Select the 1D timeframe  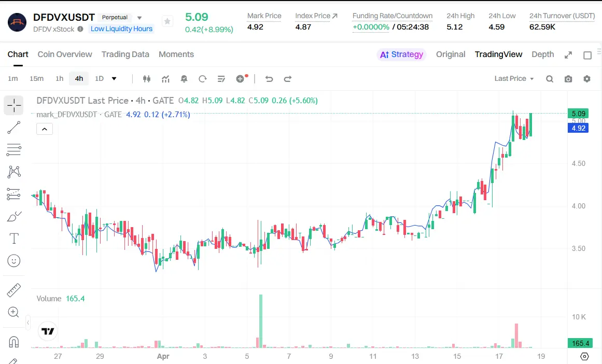point(99,79)
